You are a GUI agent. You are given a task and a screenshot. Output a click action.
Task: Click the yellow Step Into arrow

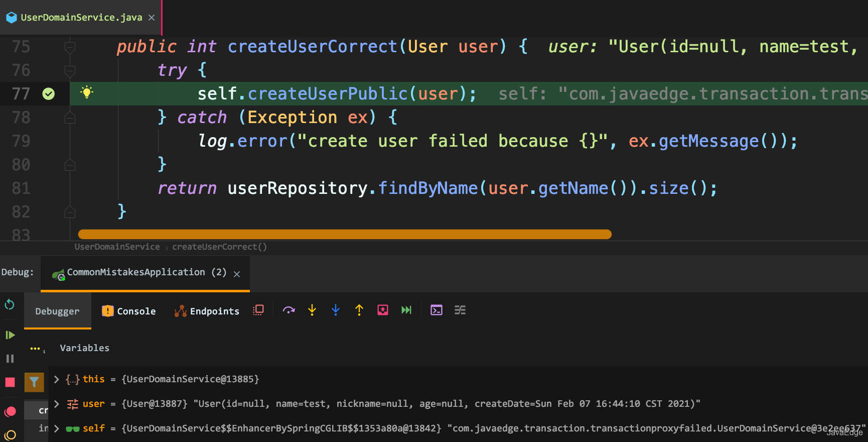pyautogui.click(x=312, y=310)
